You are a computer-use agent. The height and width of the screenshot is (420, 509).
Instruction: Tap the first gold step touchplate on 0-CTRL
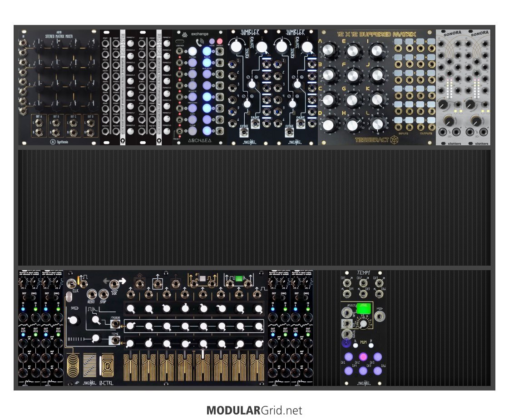point(131,367)
